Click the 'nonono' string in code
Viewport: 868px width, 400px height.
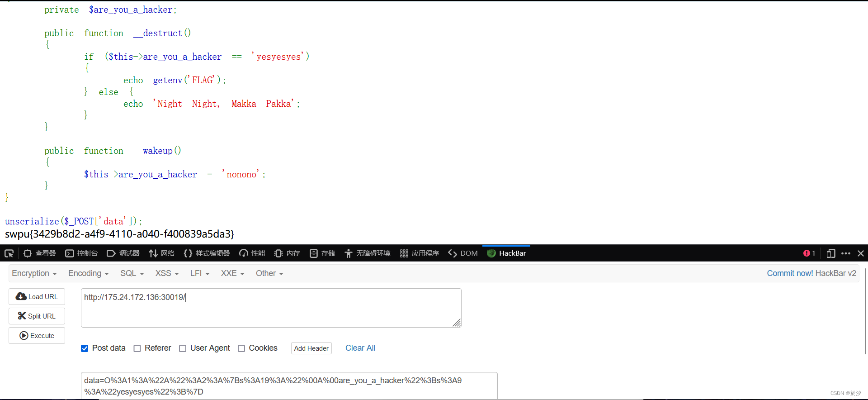tap(241, 174)
